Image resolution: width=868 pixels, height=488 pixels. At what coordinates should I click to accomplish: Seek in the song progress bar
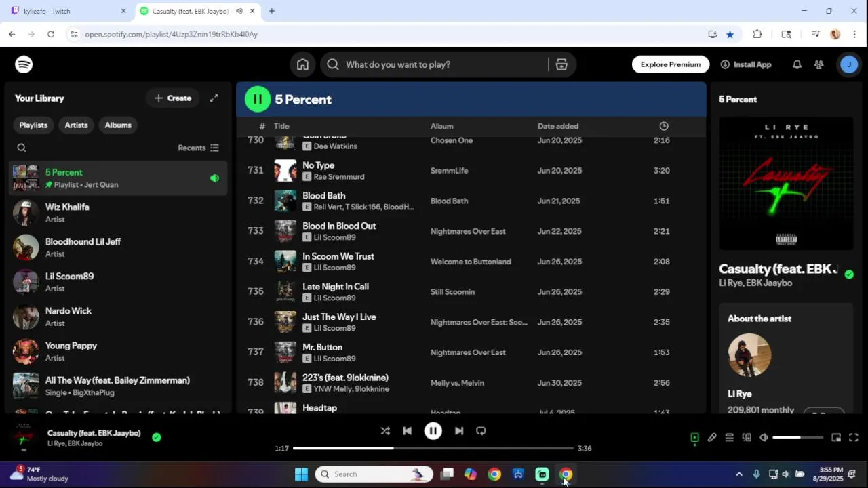tap(434, 448)
